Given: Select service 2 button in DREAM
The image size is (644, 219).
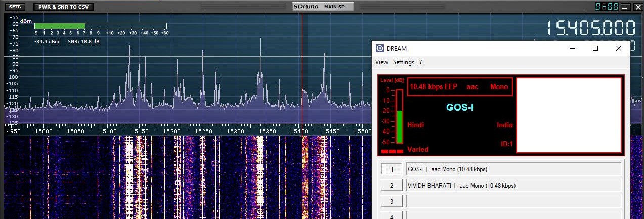Looking at the screenshot, I should coord(392,186).
